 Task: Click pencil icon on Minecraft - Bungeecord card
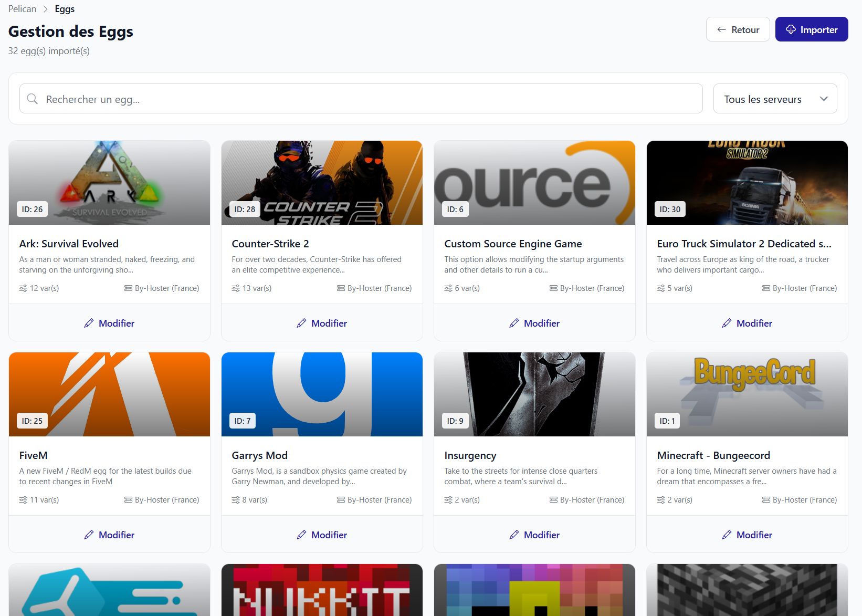tap(727, 535)
